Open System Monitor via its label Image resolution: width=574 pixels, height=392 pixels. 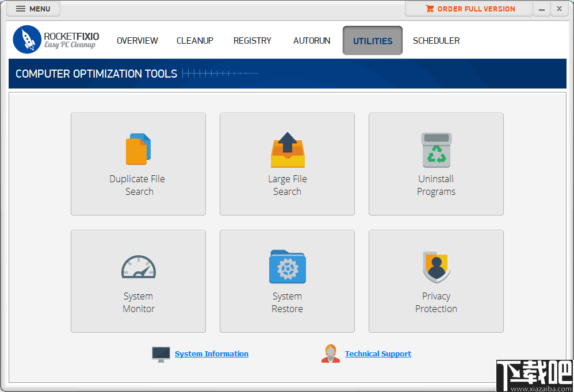click(139, 302)
